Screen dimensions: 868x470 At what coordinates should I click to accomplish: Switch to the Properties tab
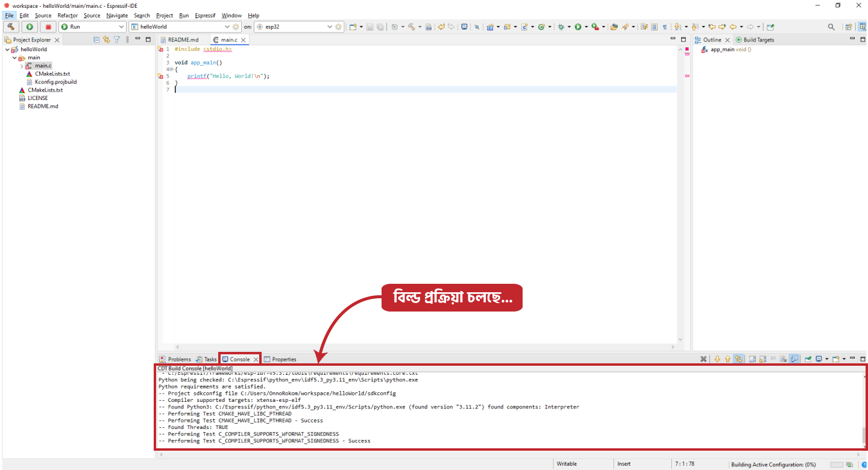point(280,359)
